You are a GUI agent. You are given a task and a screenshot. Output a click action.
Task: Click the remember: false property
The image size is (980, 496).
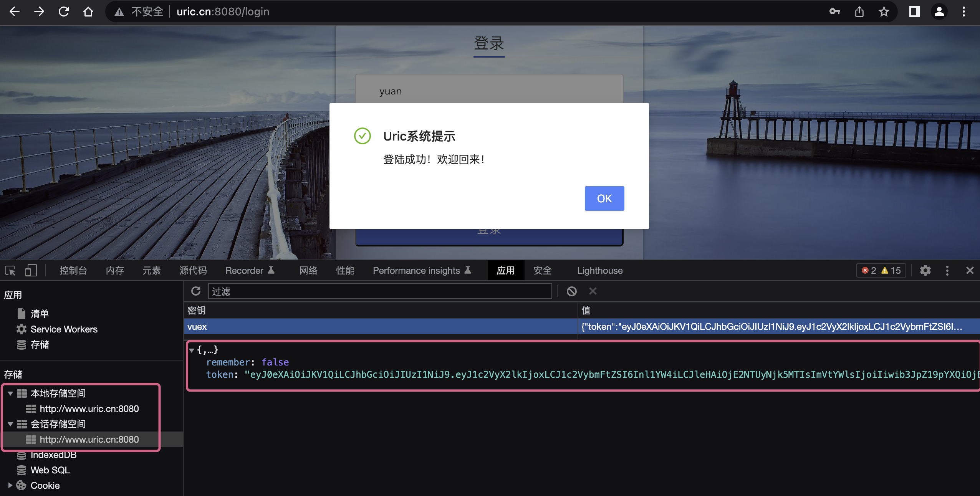[x=247, y=362]
